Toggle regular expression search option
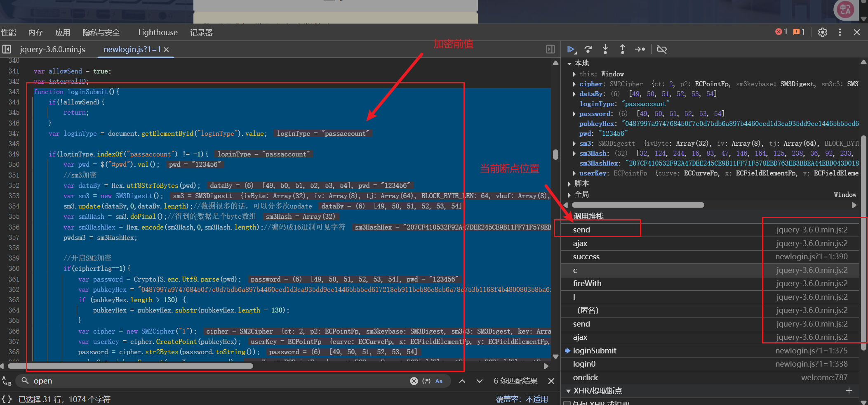868x405 pixels. 426,381
